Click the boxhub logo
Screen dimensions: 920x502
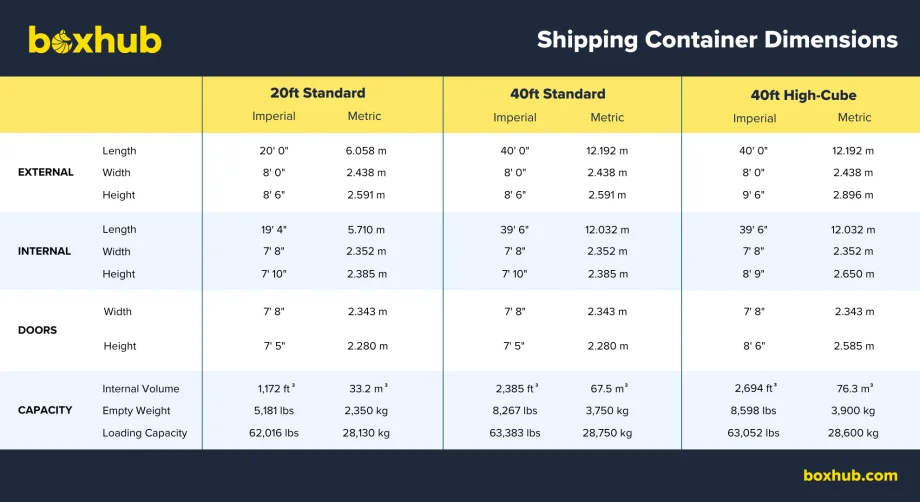point(95,40)
